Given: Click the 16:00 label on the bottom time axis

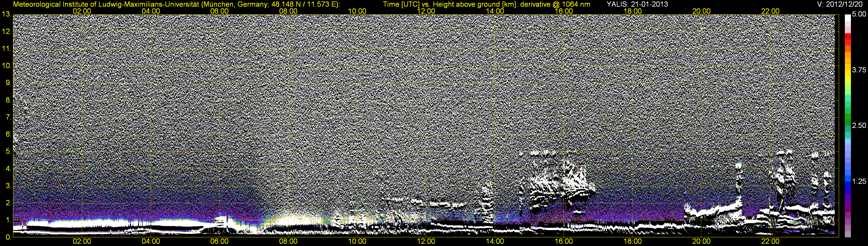Looking at the screenshot, I should (564, 241).
